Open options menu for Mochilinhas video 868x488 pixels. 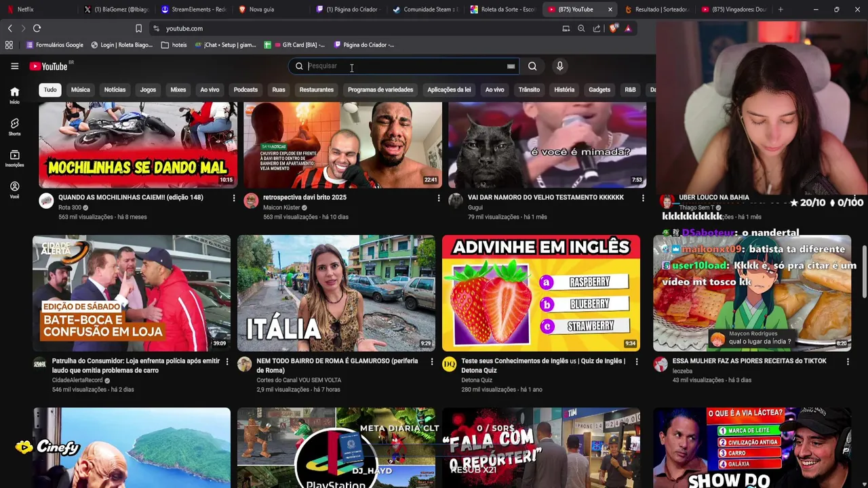(234, 198)
